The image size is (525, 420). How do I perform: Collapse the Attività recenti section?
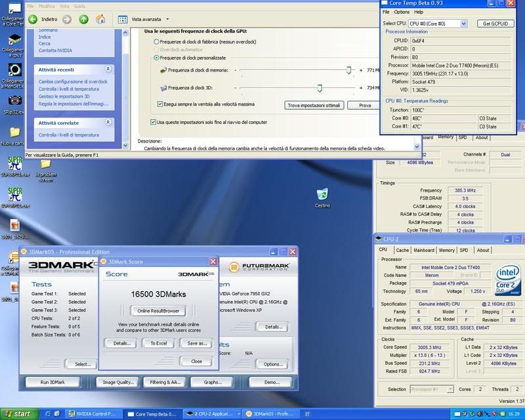[108, 69]
